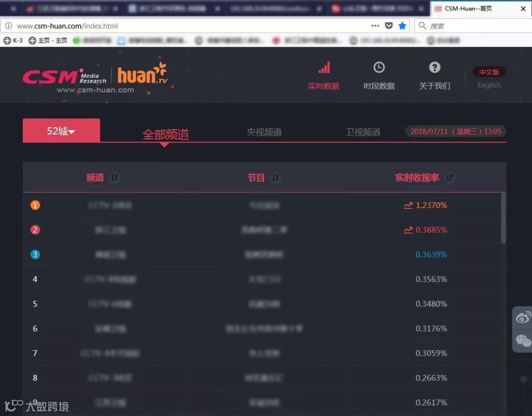Click the Weibo share icon
This screenshot has height=416, width=532.
point(523,317)
